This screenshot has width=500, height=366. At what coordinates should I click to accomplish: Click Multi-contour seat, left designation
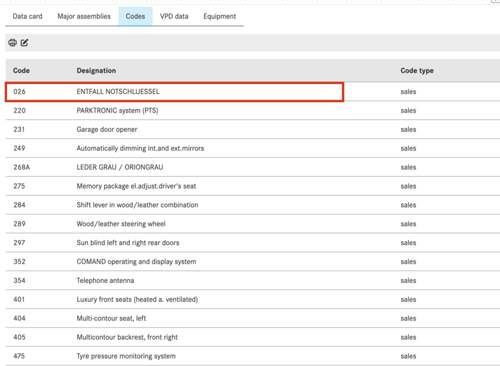click(111, 318)
